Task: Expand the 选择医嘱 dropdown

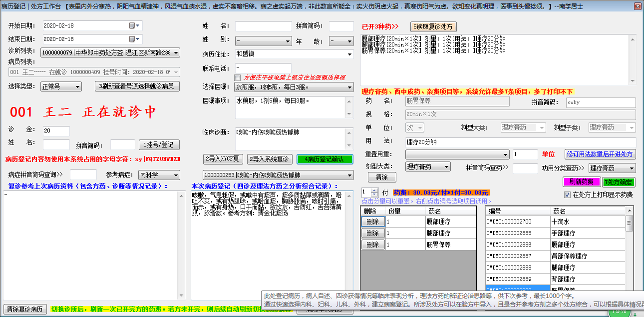Action: (349, 87)
